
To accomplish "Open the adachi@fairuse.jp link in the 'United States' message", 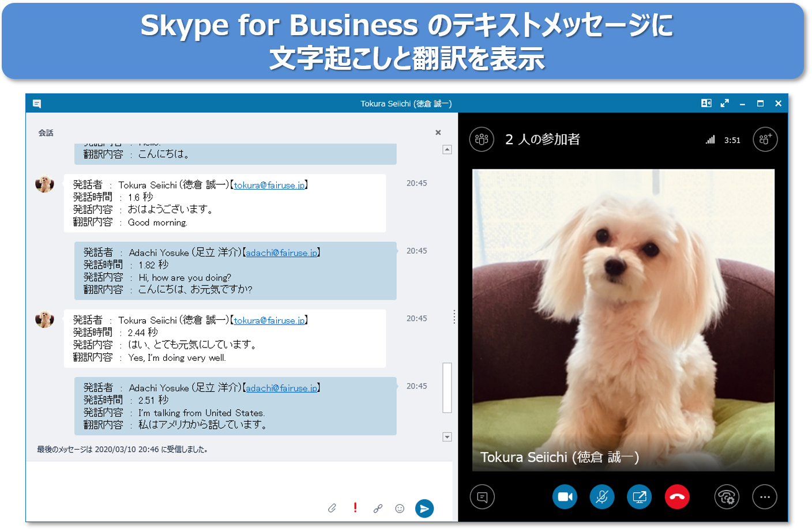I will (281, 388).
